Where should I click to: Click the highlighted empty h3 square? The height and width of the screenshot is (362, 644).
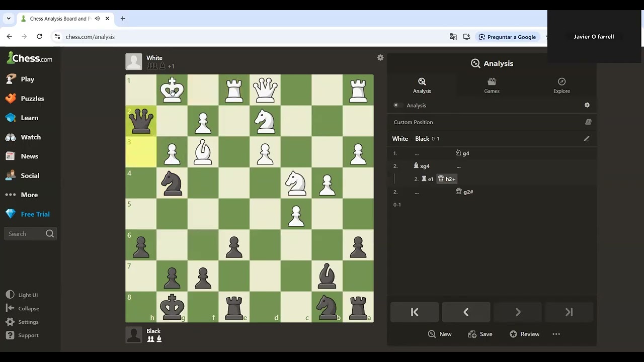click(141, 152)
